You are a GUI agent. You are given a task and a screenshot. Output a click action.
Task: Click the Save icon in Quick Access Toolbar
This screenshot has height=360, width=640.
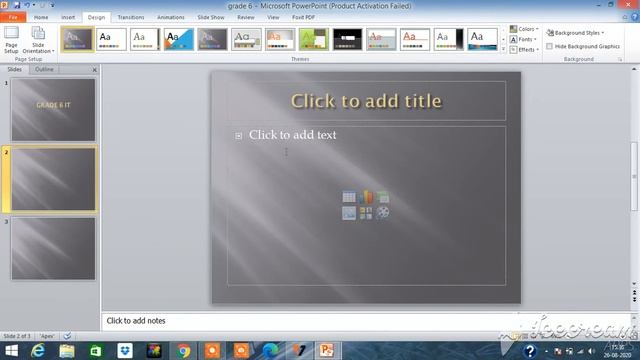click(x=17, y=5)
